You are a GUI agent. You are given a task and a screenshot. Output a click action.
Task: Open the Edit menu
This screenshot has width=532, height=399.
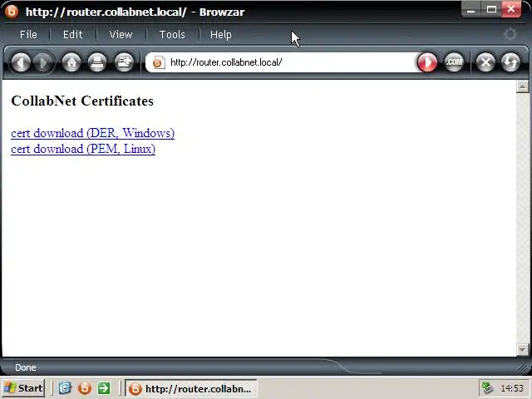point(72,34)
